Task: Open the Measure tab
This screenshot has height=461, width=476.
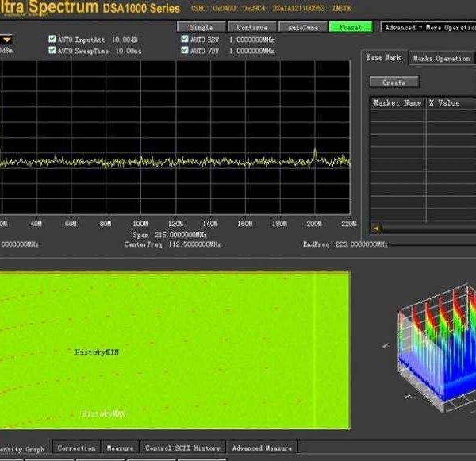Action: (x=120, y=448)
